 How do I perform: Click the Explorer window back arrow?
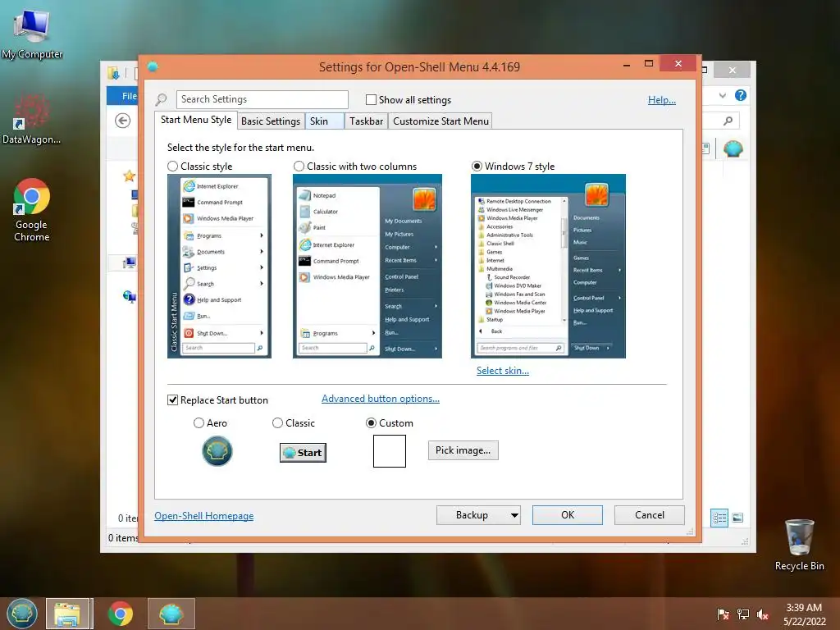(x=123, y=121)
